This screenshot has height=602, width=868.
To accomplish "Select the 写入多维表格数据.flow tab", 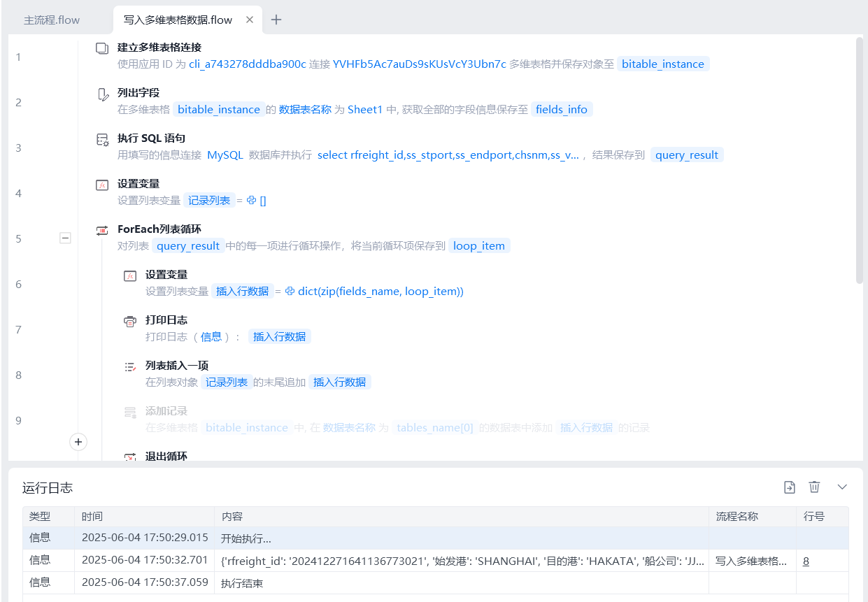I will point(178,20).
